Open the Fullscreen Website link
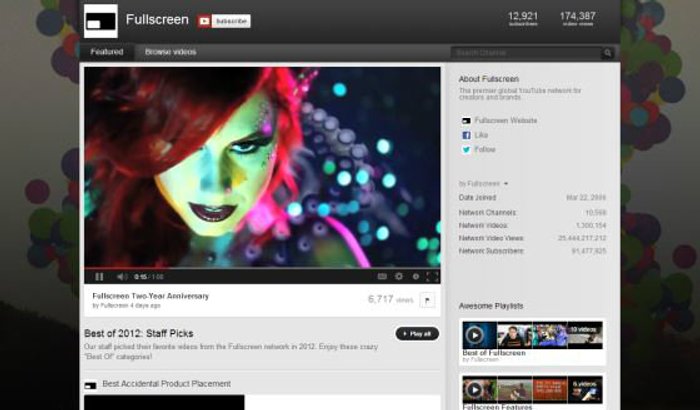Screen dimensions: 700x410 [506, 121]
